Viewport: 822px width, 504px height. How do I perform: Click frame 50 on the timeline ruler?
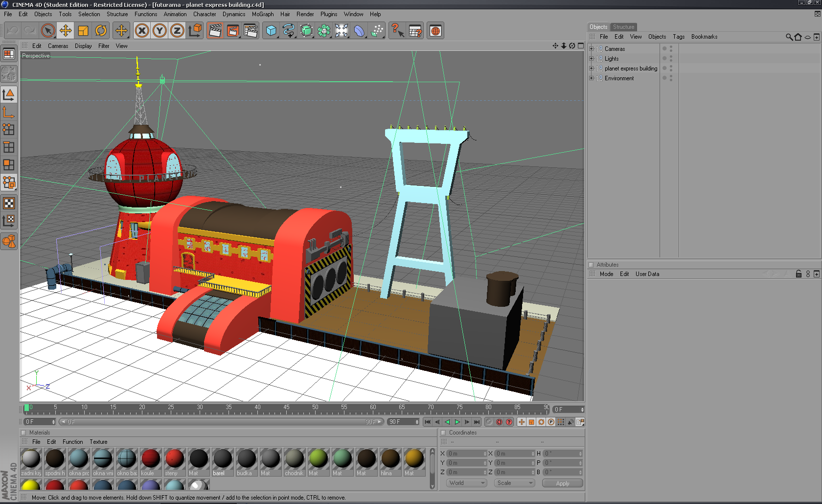click(x=315, y=408)
